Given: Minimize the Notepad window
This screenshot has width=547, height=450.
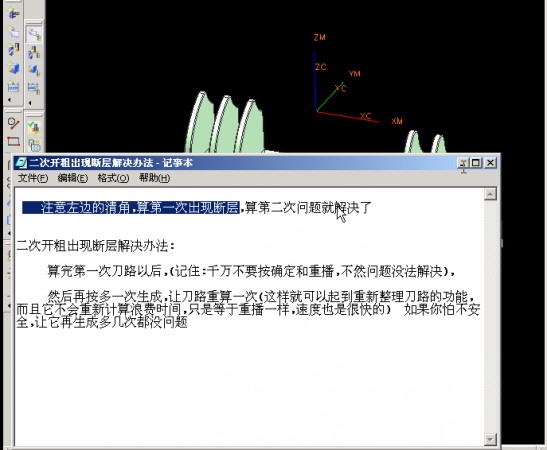Looking at the screenshot, I should point(463,163).
